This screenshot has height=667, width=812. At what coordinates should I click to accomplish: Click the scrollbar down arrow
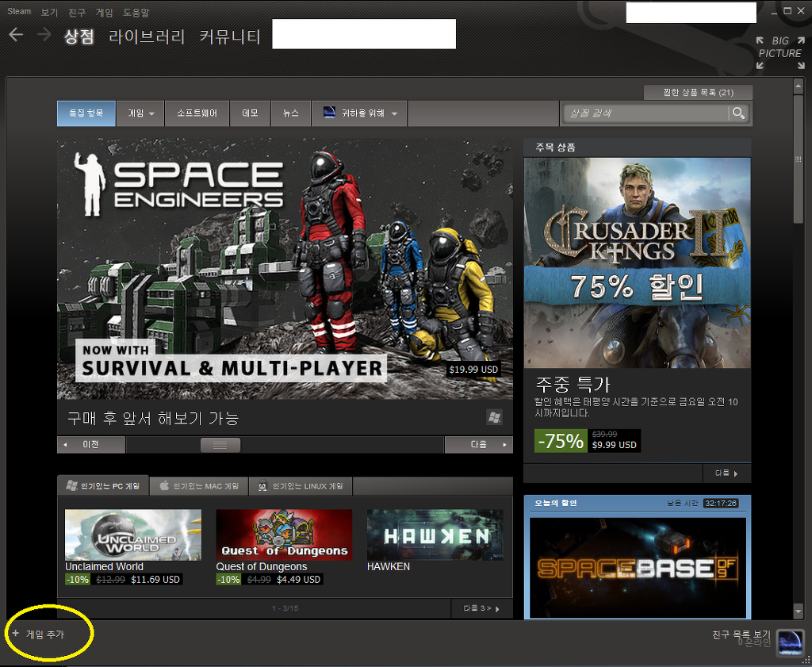(798, 611)
